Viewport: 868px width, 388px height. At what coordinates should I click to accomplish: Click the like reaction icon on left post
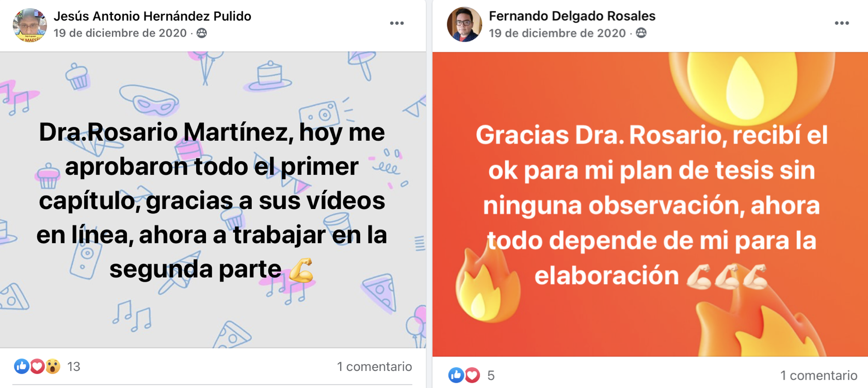click(x=21, y=366)
